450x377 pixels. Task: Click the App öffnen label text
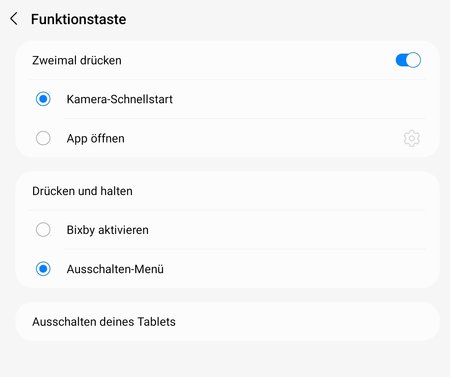[95, 138]
